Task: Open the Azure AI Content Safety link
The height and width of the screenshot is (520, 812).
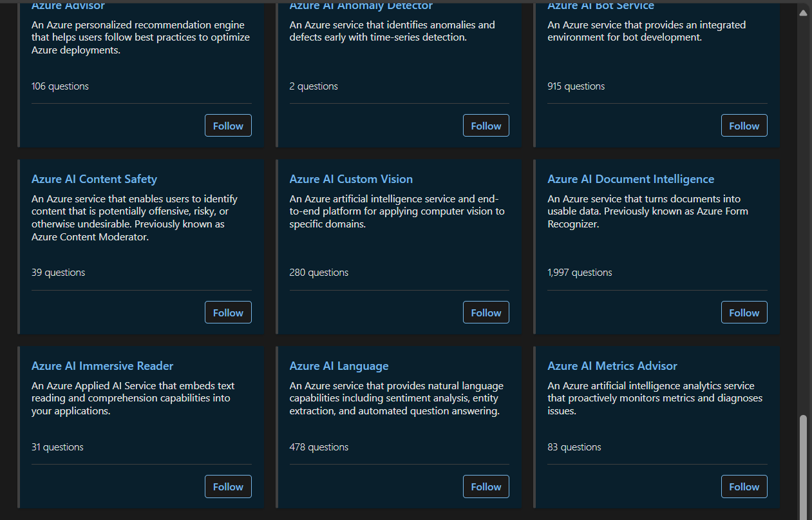Action: pyautogui.click(x=94, y=179)
